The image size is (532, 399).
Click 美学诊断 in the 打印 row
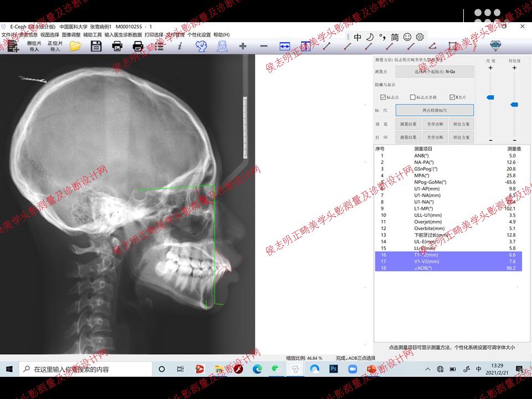click(435, 137)
